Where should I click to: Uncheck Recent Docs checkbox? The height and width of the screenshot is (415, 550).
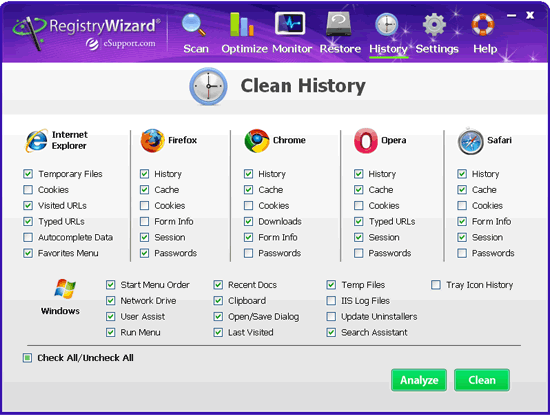pyautogui.click(x=218, y=285)
